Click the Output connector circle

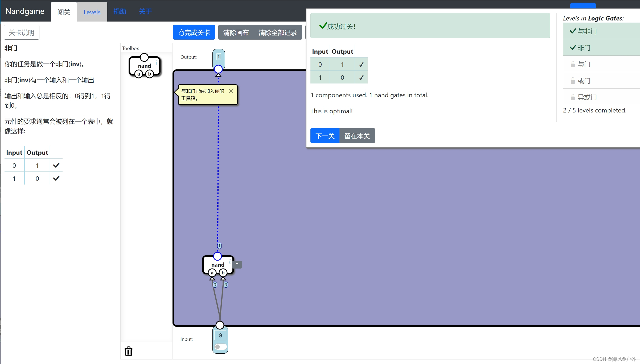click(x=218, y=69)
